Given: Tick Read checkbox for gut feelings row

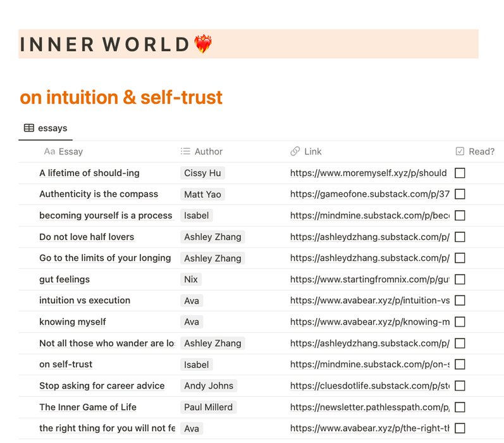Looking at the screenshot, I should click(460, 279).
